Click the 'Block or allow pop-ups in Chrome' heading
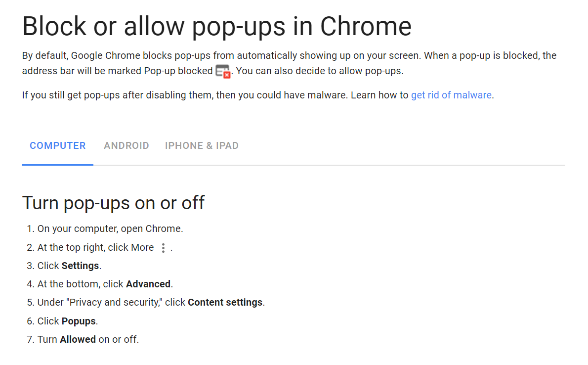This screenshot has height=365, width=588. coord(217,26)
